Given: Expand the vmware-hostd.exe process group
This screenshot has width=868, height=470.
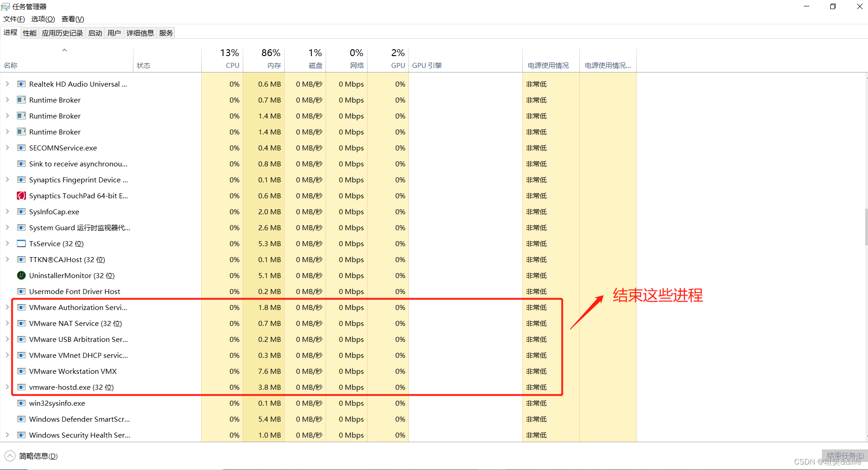Looking at the screenshot, I should coord(7,387).
